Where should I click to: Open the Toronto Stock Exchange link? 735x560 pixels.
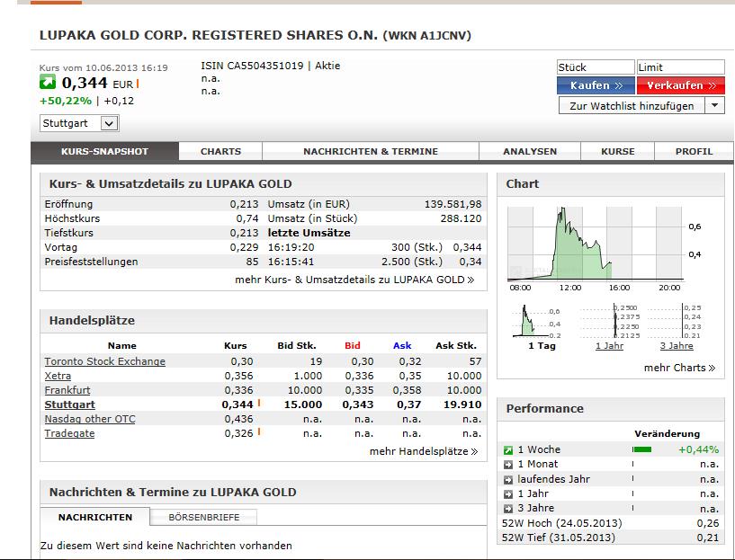click(105, 361)
